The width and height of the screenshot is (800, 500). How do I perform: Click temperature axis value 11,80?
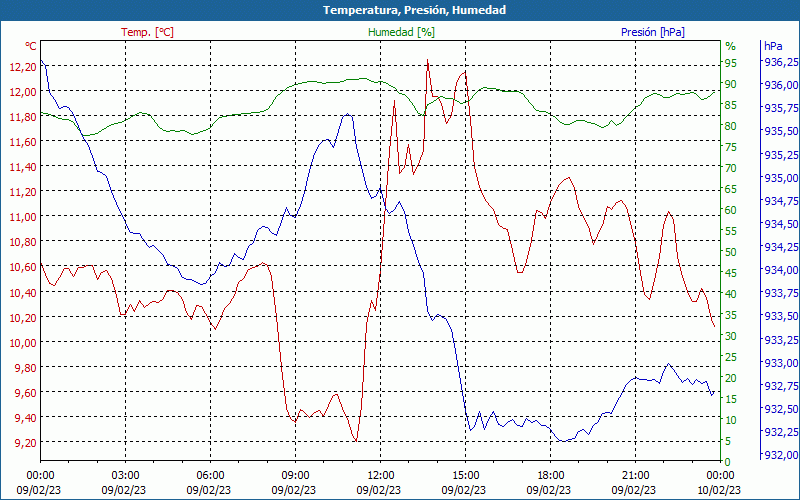pos(23,117)
